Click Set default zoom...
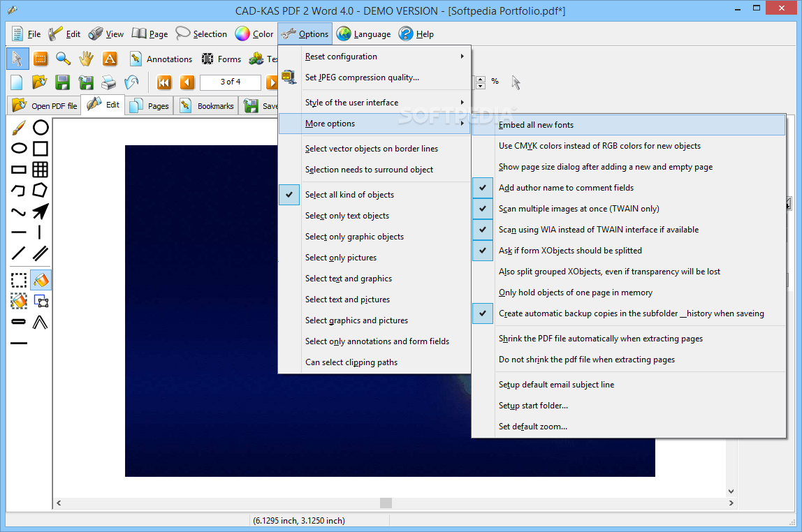Image resolution: width=802 pixels, height=532 pixels. coord(629,426)
